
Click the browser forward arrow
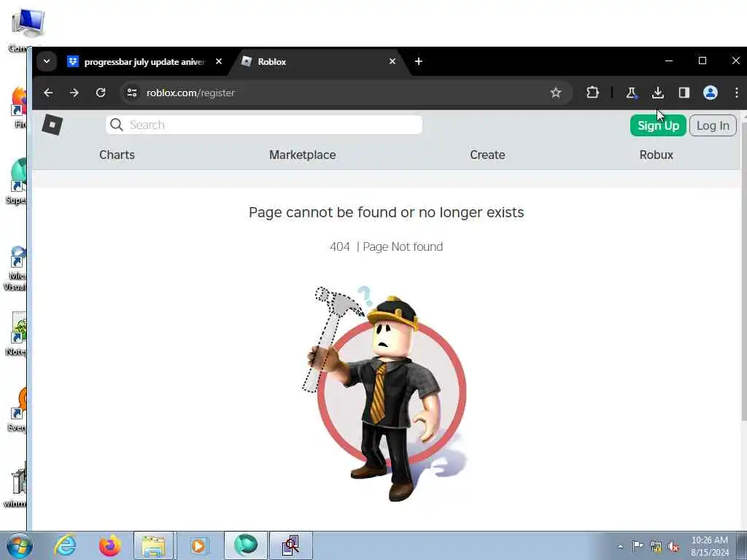click(x=74, y=93)
